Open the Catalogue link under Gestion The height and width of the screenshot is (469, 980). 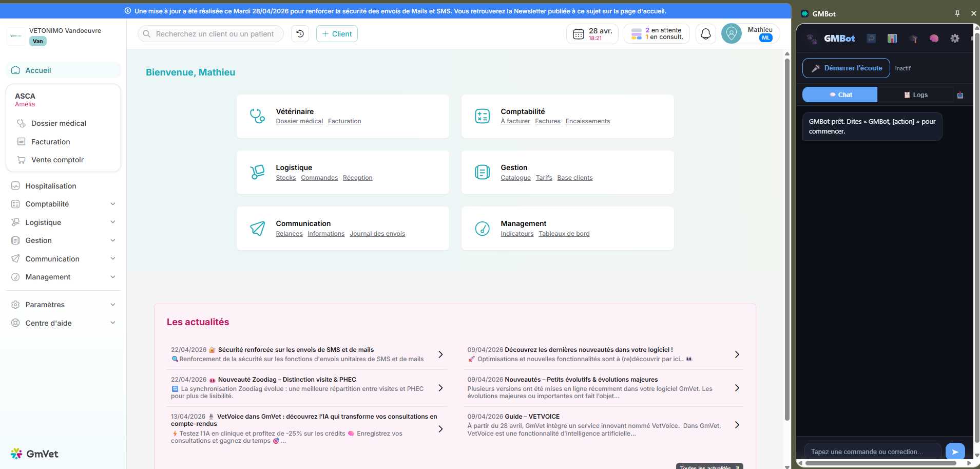tap(515, 178)
